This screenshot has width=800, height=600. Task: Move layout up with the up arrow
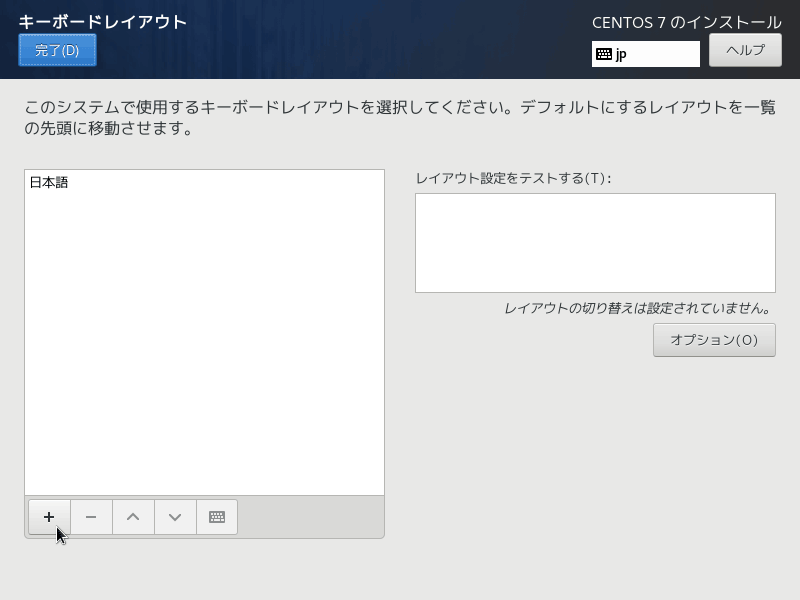click(133, 517)
